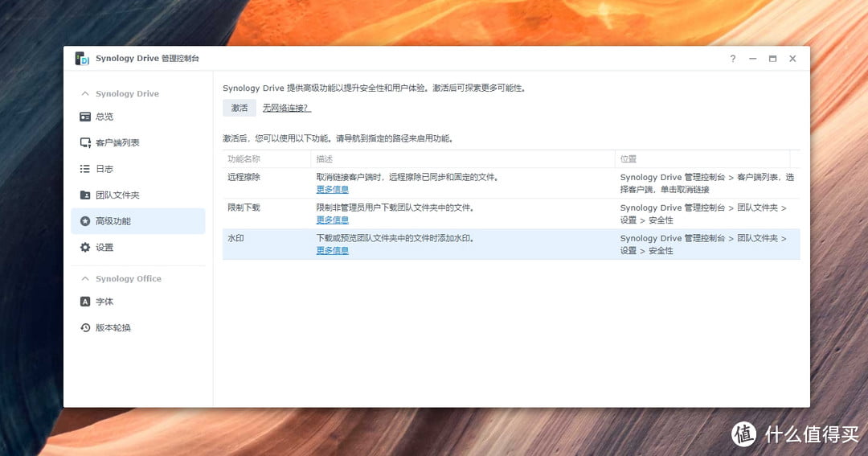Open the 总览 page
The width and height of the screenshot is (868, 456).
click(x=138, y=117)
